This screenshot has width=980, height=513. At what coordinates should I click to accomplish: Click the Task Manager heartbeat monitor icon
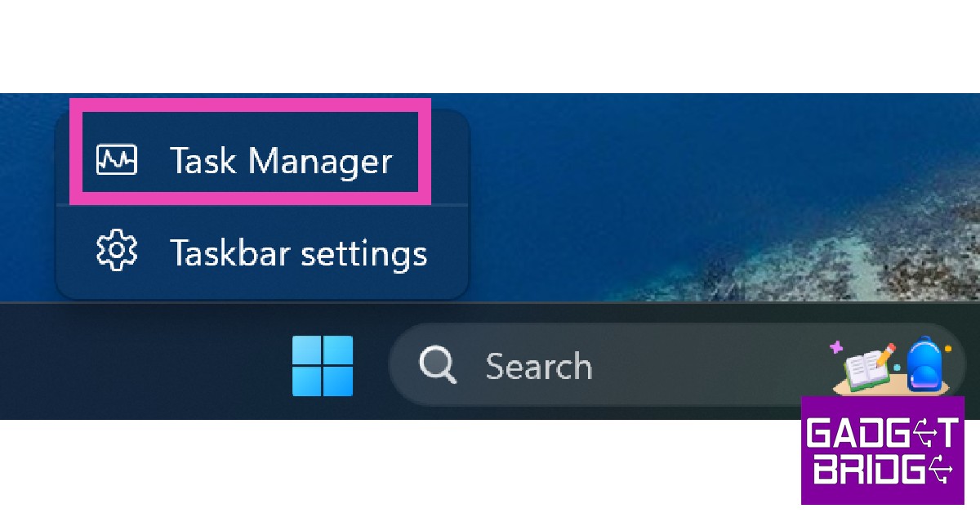point(117,159)
